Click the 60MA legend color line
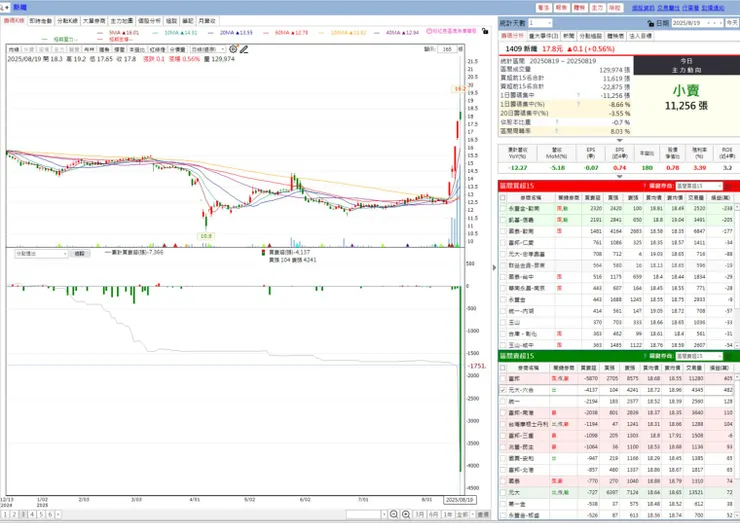Screen dimensions: 740x523 tap(266, 33)
